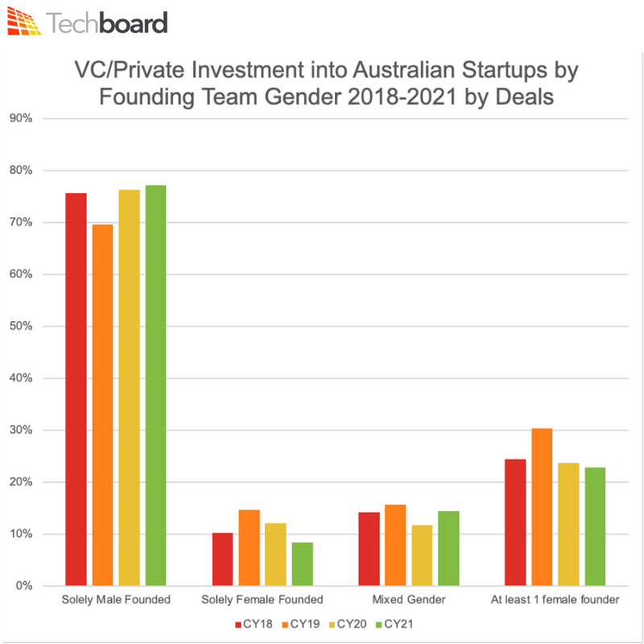Viewport: 644px width, 644px height.
Task: Click the "At least 1 female founder" label
Action: [554, 600]
